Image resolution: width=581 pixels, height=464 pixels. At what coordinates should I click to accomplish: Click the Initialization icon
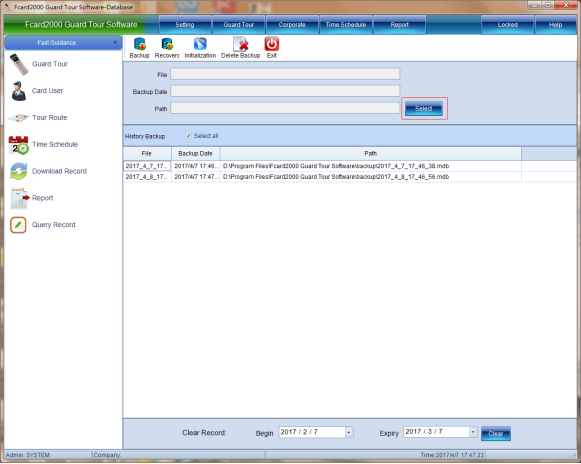point(200,44)
